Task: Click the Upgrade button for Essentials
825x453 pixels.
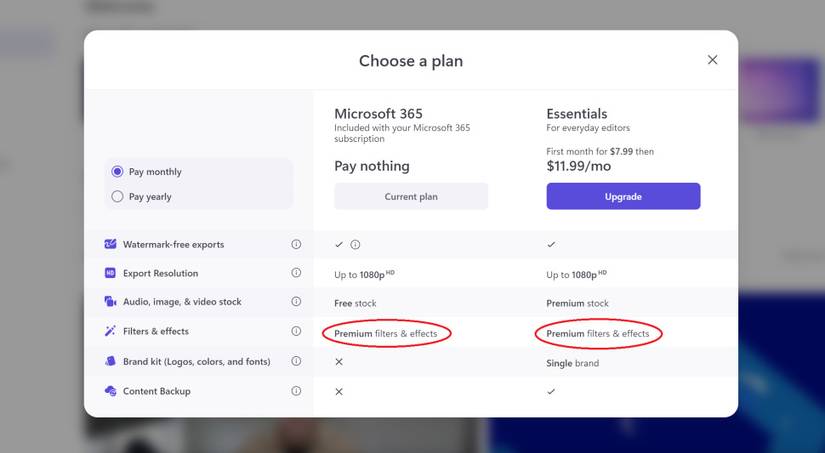Action: point(623,196)
